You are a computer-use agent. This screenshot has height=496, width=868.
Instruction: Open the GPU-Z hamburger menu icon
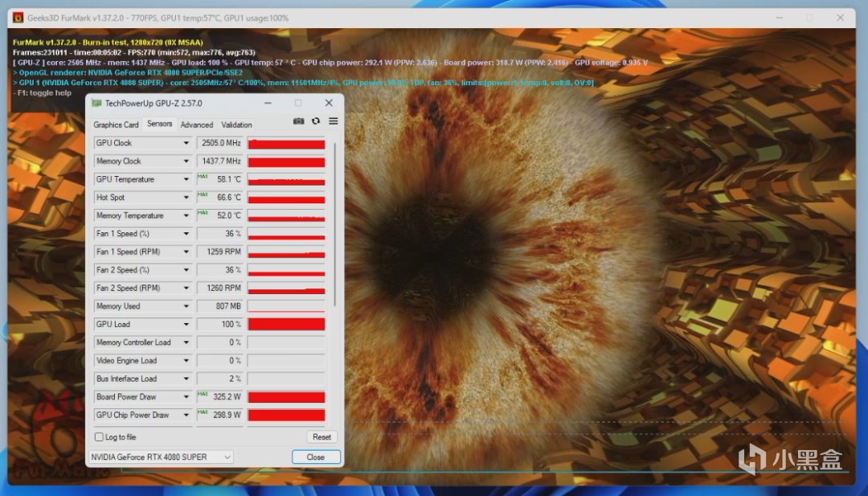click(334, 121)
